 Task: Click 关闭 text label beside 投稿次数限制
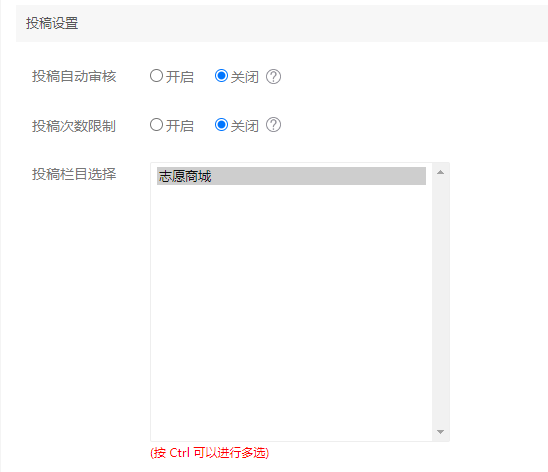pyautogui.click(x=245, y=126)
